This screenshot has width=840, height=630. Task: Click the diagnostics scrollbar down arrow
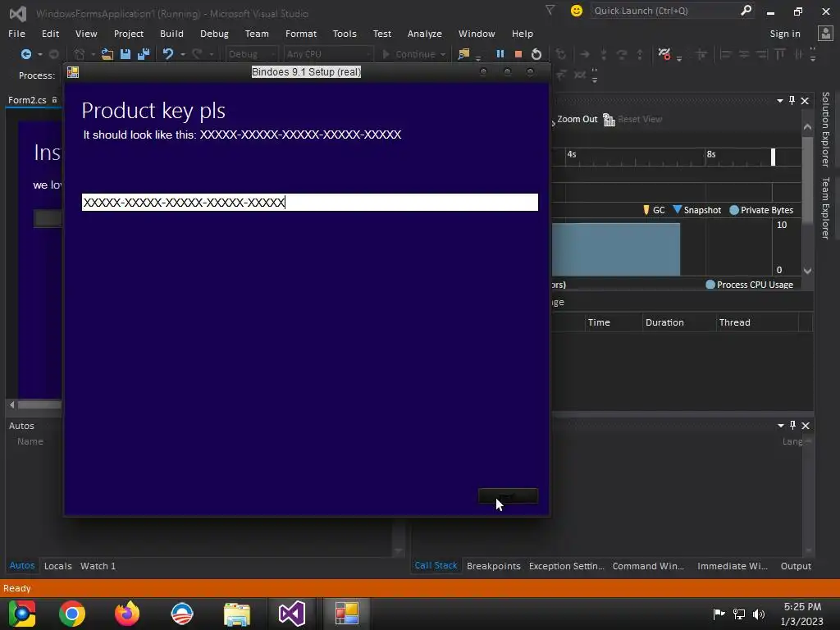click(x=807, y=271)
